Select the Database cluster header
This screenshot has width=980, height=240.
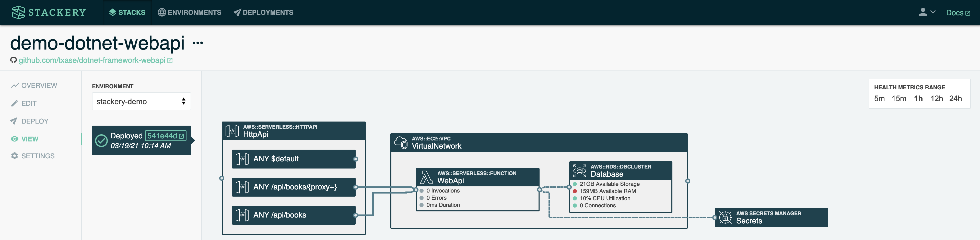(x=621, y=171)
